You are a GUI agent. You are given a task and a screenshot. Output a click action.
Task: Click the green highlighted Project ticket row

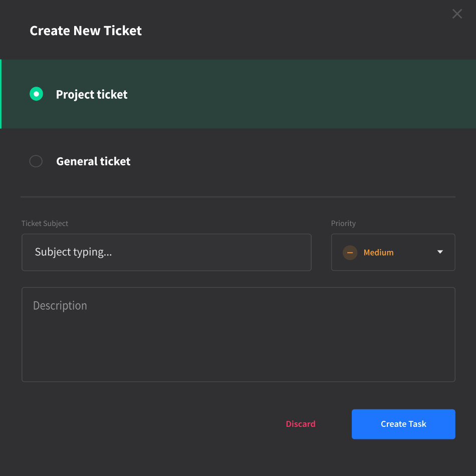click(x=301, y=94)
